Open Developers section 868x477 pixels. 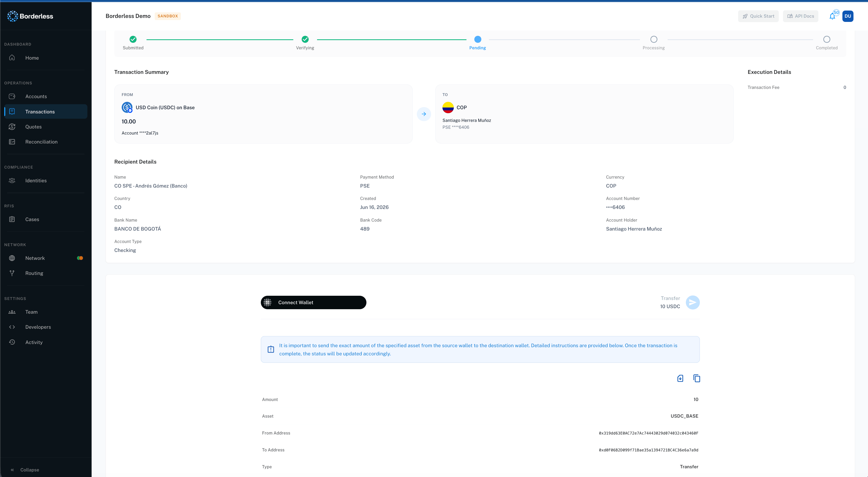pyautogui.click(x=45, y=327)
